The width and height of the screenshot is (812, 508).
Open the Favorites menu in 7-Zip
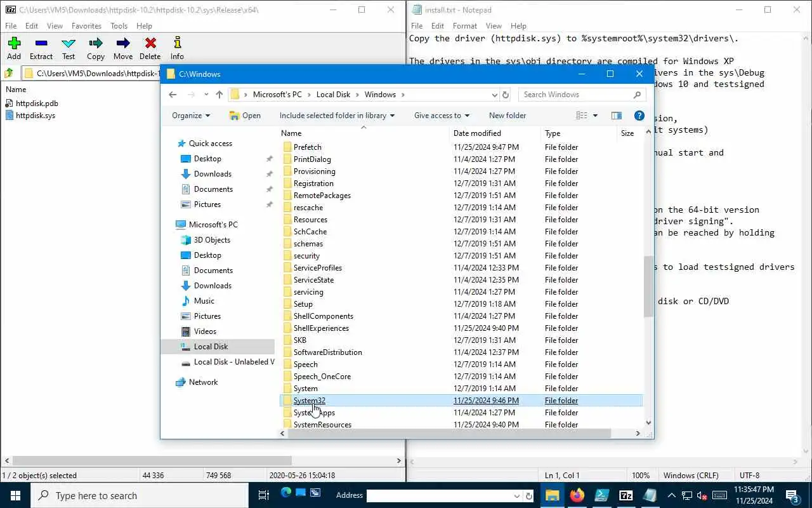coord(86,26)
